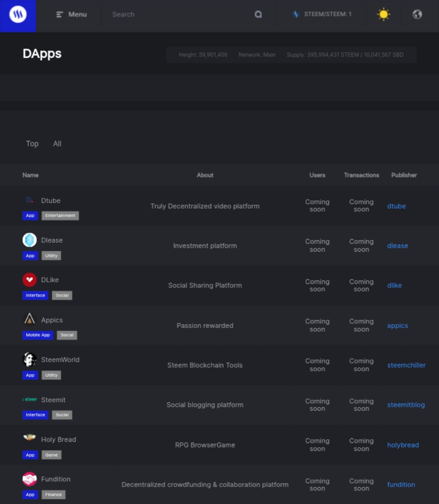
Task: Click the Name column header
Action: pos(30,175)
